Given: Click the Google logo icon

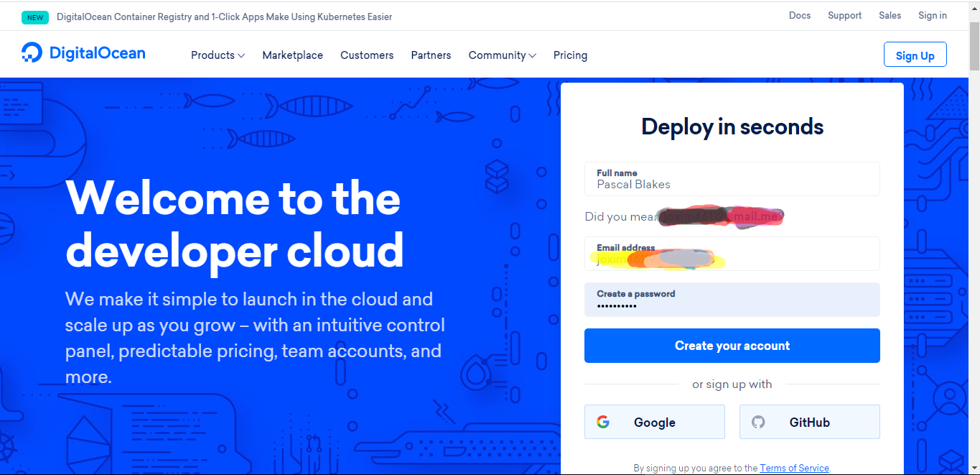Looking at the screenshot, I should [x=603, y=422].
